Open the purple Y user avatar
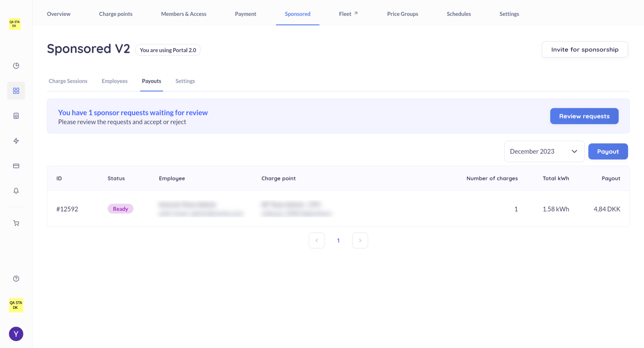Screen dimensions: 644x348 pos(16,334)
